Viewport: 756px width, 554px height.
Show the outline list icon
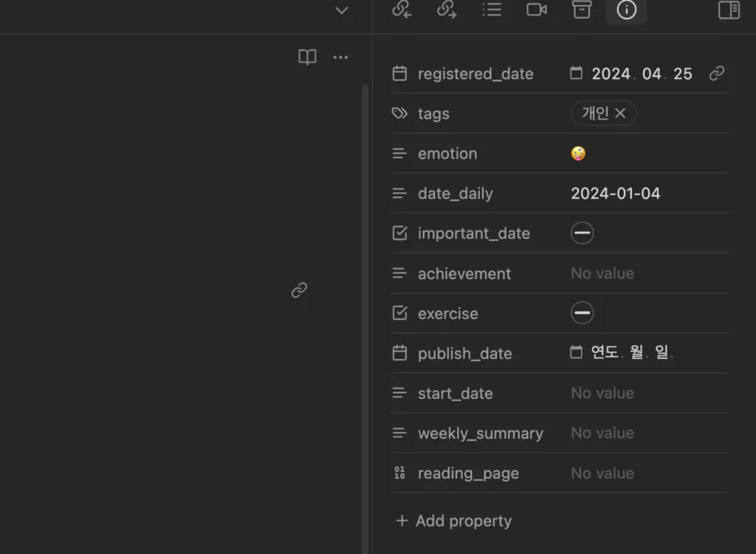pyautogui.click(x=492, y=10)
